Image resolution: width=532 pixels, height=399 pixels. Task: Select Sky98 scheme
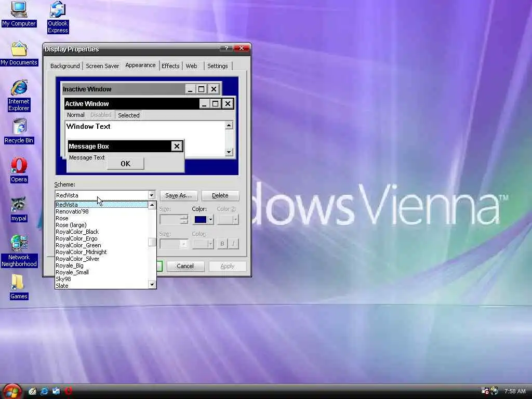[101, 279]
